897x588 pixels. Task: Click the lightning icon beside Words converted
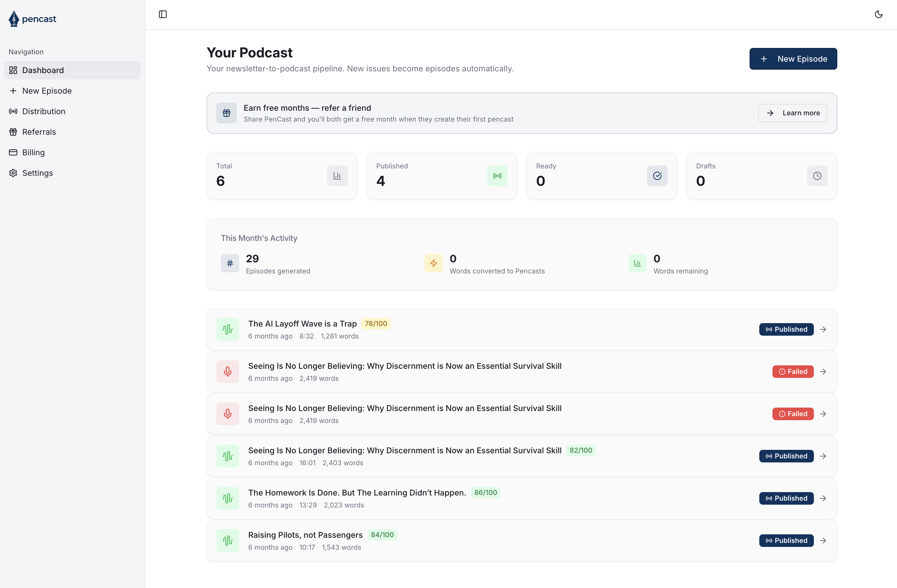pos(434,263)
